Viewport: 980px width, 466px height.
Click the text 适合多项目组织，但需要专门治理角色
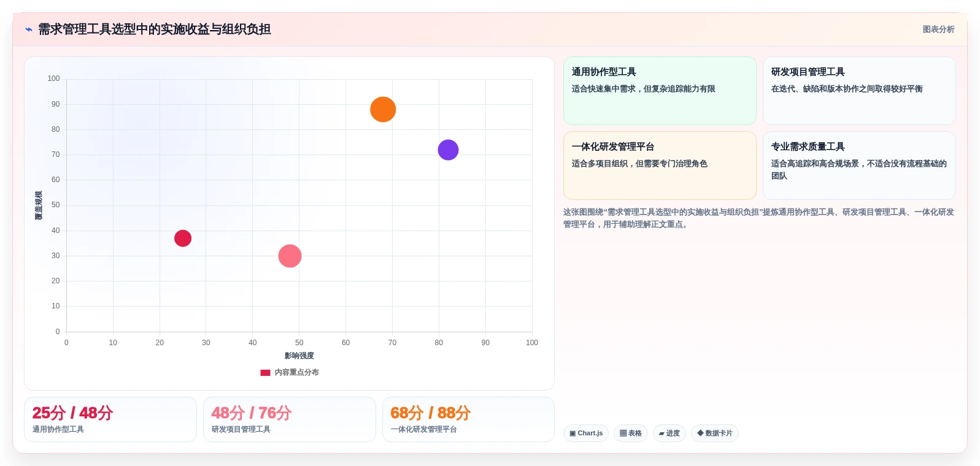coord(639,164)
